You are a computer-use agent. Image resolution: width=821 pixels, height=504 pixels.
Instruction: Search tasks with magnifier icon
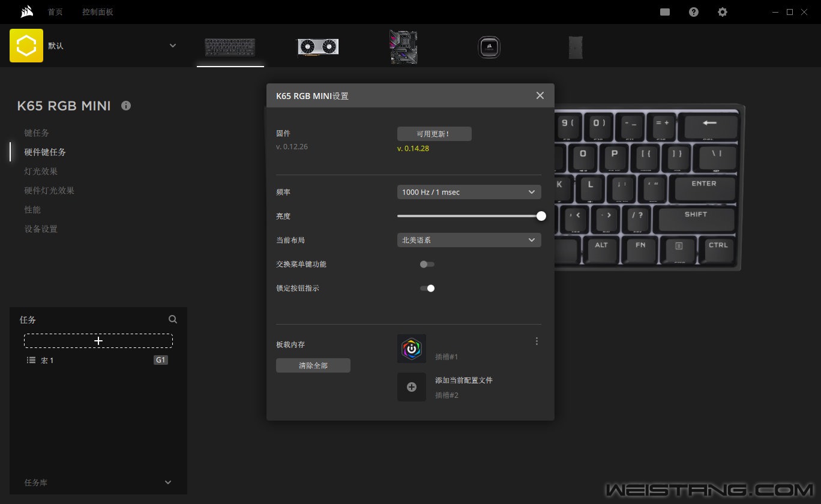(x=173, y=319)
